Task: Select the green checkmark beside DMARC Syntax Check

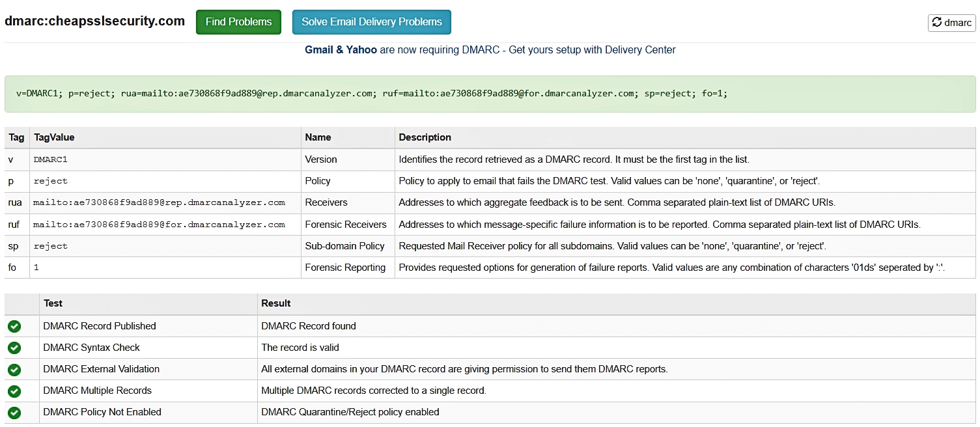Action: pyautogui.click(x=14, y=348)
